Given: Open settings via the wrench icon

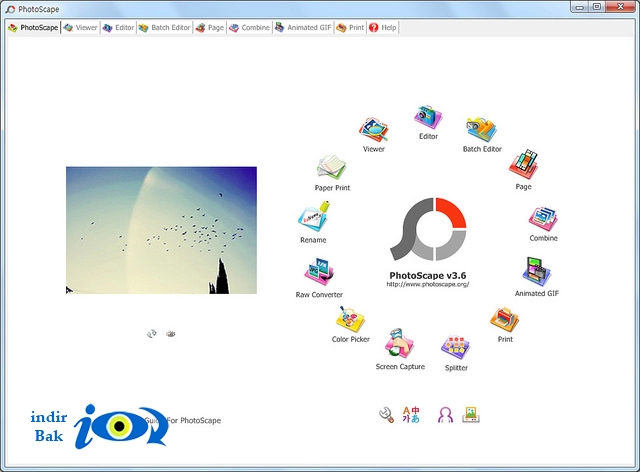Looking at the screenshot, I should [x=386, y=415].
